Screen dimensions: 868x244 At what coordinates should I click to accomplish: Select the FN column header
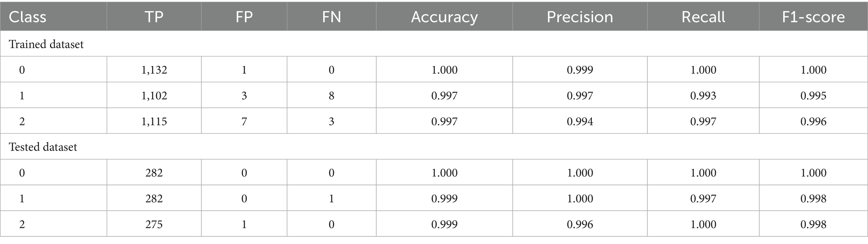(331, 17)
